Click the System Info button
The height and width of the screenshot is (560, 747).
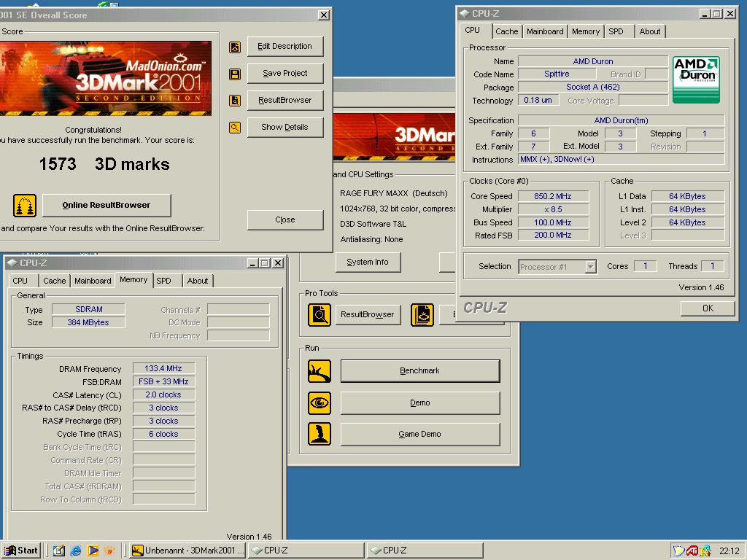[x=368, y=262]
